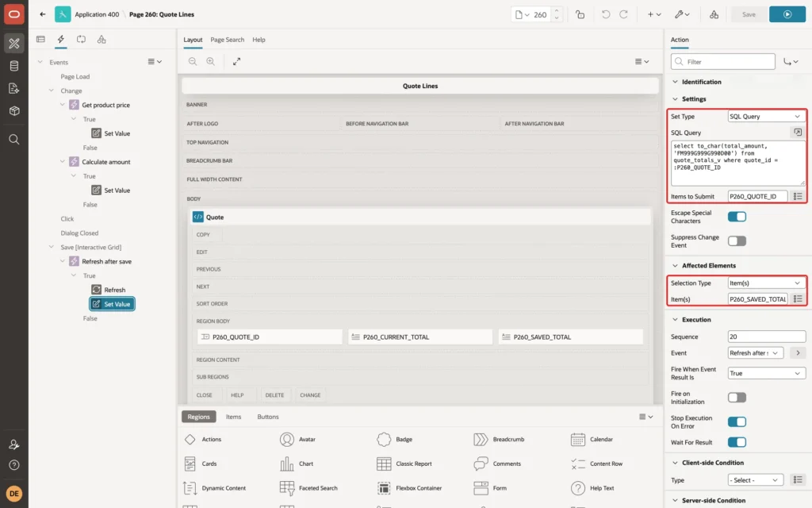Toggle Wait For Result switch
The width and height of the screenshot is (812, 508).
point(737,442)
